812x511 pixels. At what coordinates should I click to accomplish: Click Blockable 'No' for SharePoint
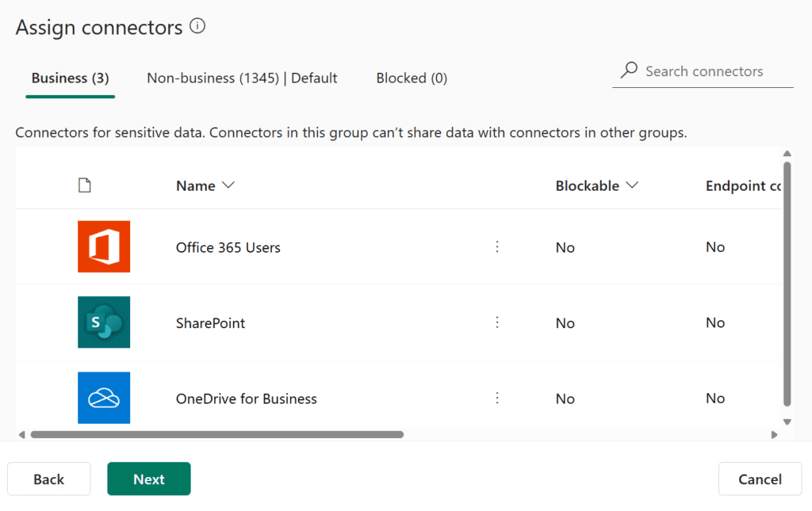(x=565, y=323)
